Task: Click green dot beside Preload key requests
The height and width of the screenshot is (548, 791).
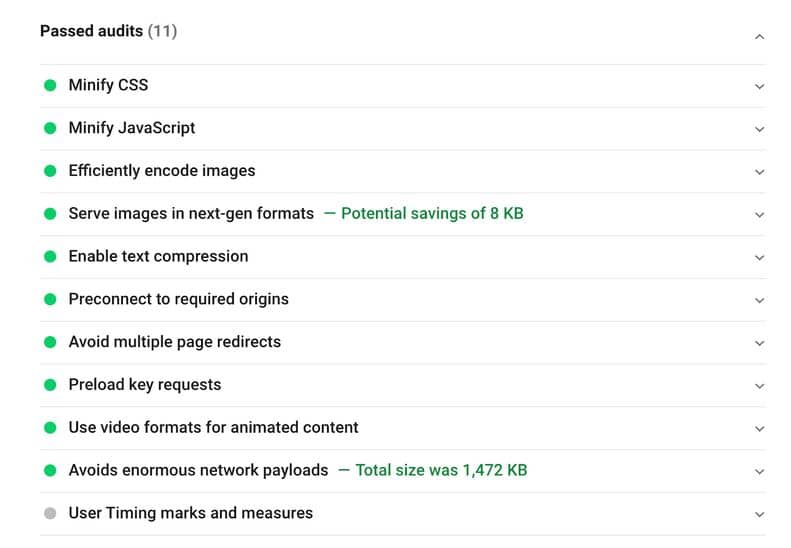Action: (50, 385)
